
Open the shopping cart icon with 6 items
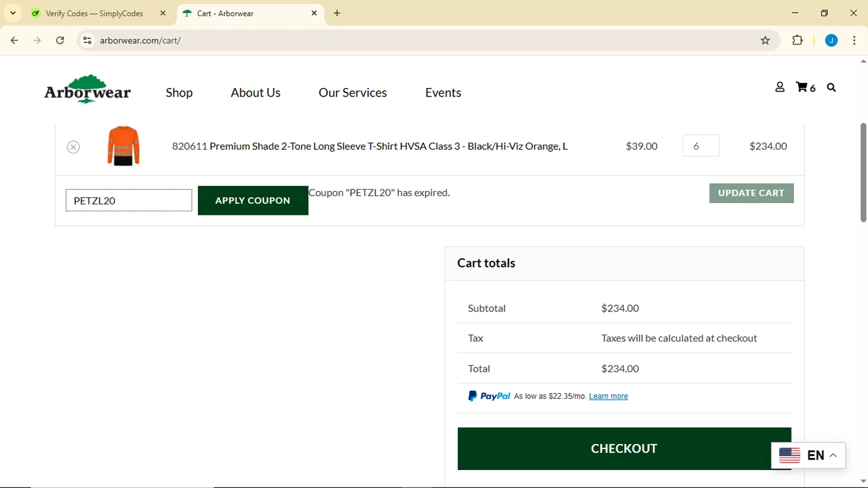click(x=806, y=87)
